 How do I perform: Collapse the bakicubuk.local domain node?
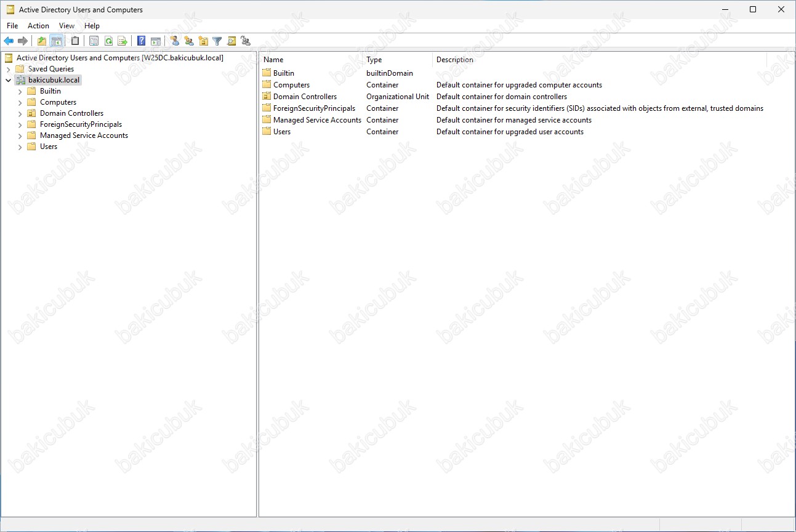point(9,80)
